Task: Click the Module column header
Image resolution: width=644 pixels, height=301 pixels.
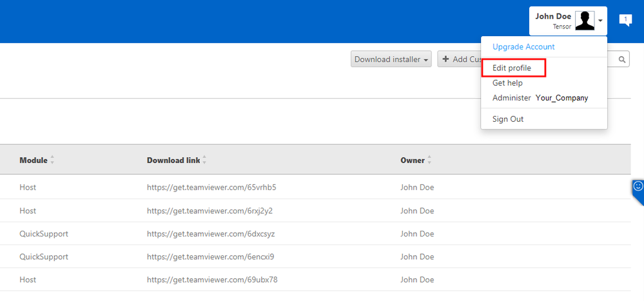Action: click(x=34, y=160)
